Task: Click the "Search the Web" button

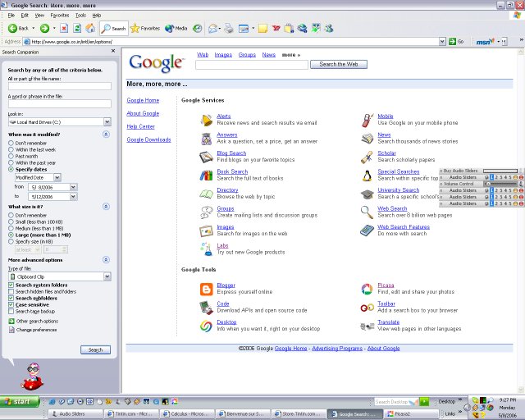Action: click(339, 64)
